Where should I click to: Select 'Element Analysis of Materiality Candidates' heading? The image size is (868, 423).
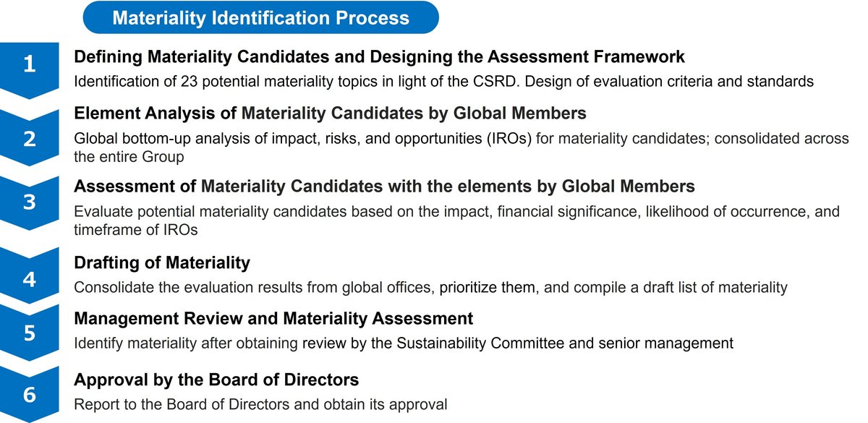click(x=330, y=114)
